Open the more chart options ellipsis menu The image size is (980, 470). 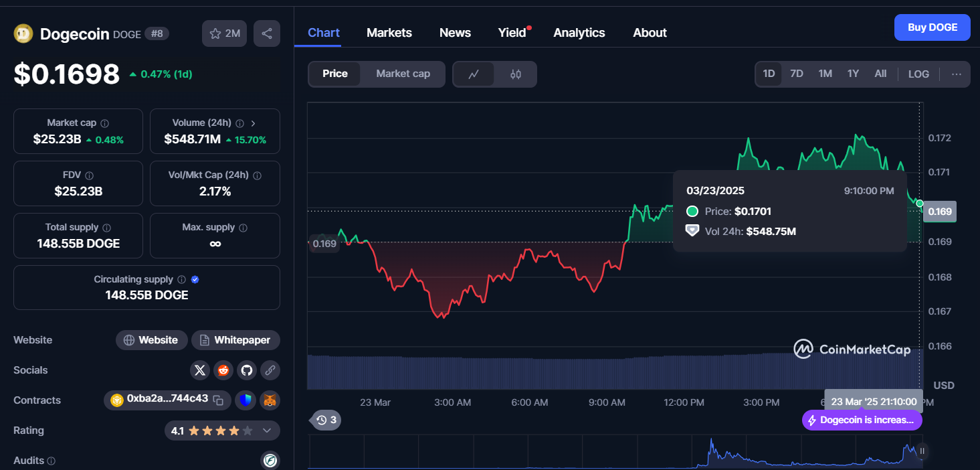pyautogui.click(x=957, y=74)
